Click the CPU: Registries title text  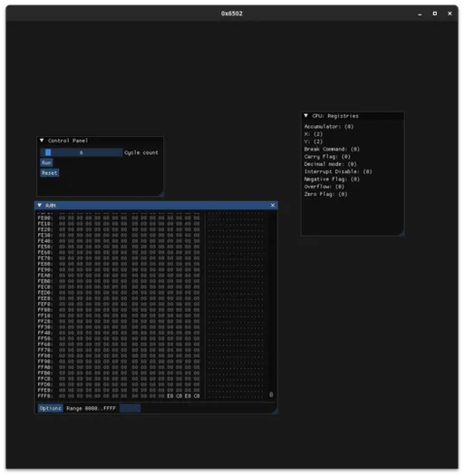(335, 116)
